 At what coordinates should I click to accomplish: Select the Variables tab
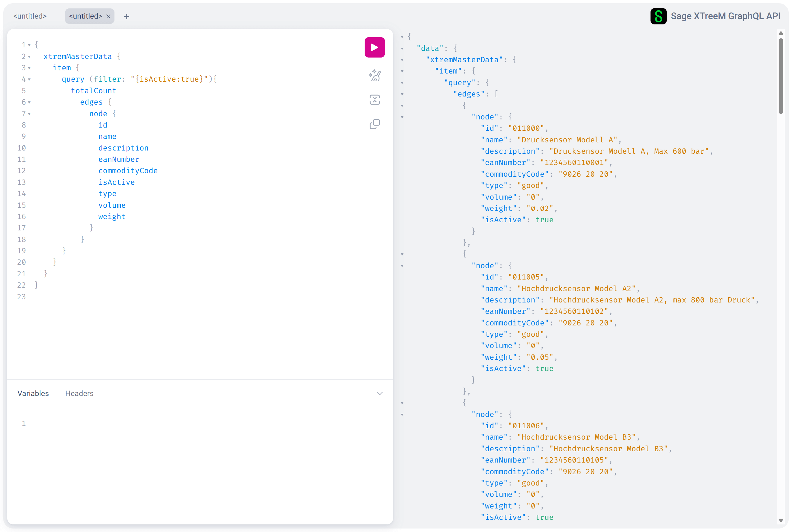(x=33, y=393)
